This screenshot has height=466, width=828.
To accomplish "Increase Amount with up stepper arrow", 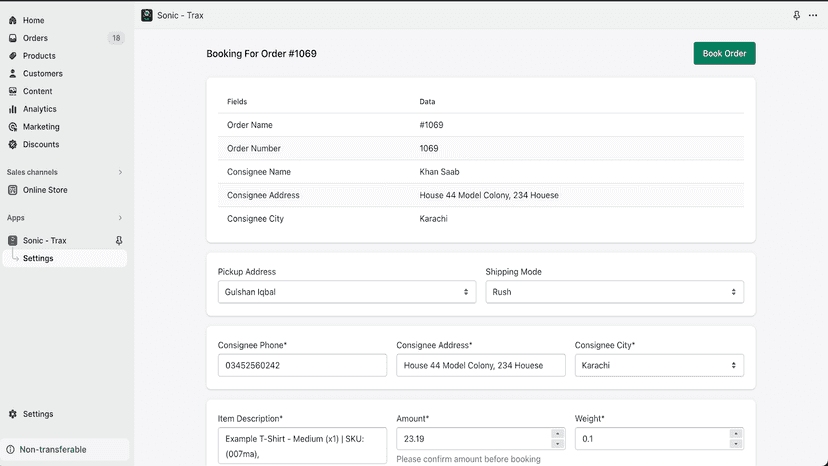I will pos(558,434).
